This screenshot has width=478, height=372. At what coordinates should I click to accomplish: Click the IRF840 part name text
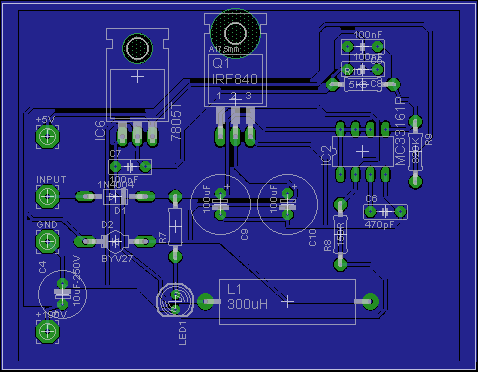click(x=235, y=79)
